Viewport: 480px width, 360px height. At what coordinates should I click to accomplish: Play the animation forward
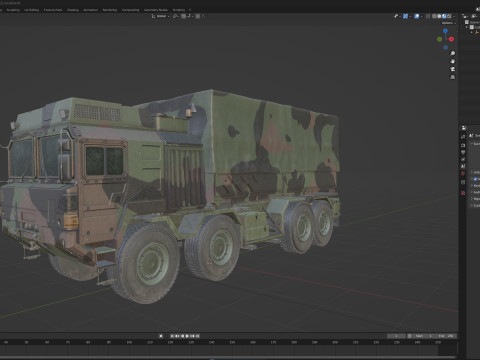coord(187,336)
